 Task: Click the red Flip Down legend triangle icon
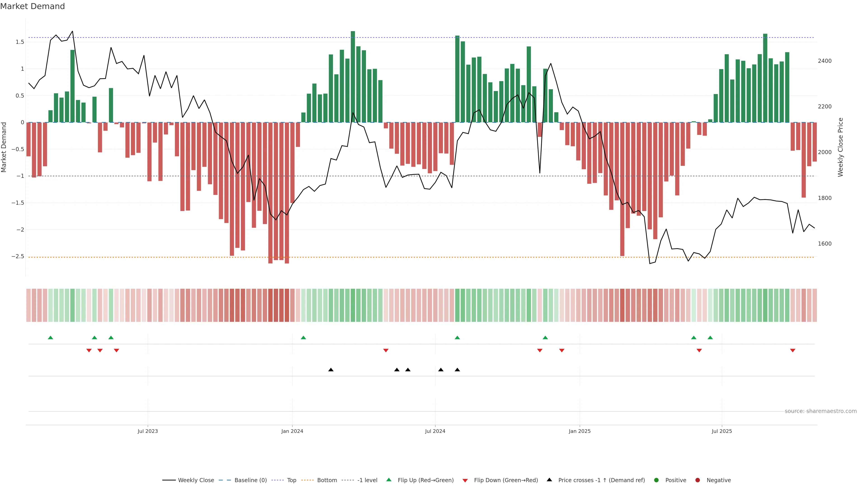tap(465, 481)
